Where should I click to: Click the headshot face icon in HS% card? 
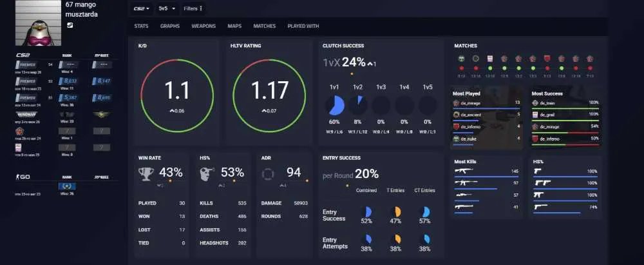tap(207, 173)
